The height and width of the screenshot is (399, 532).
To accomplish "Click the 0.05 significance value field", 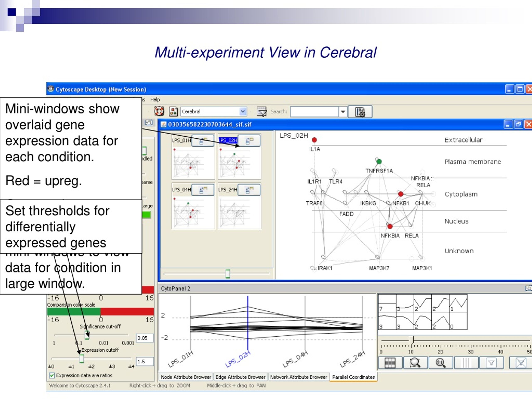I will click(145, 338).
